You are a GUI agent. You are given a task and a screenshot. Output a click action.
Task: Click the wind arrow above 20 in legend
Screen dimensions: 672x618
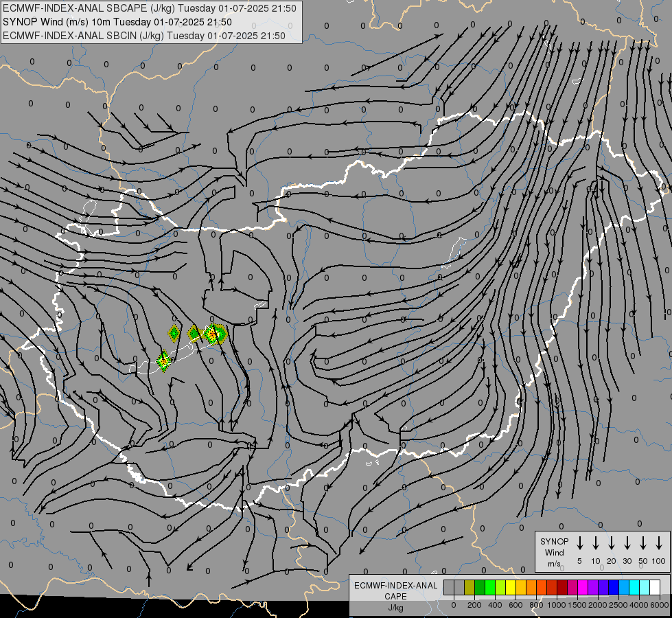pyautogui.click(x=611, y=542)
